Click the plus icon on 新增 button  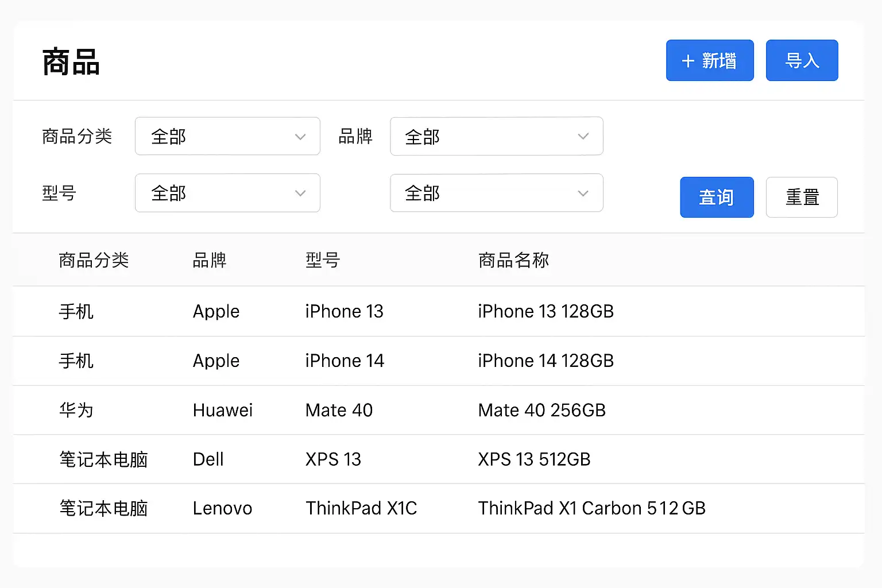[x=688, y=61]
